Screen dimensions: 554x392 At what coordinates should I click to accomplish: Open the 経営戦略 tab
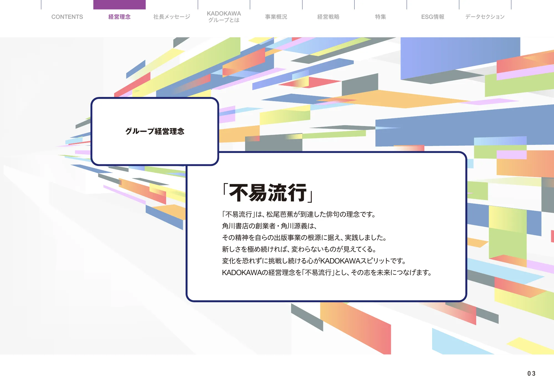(328, 17)
